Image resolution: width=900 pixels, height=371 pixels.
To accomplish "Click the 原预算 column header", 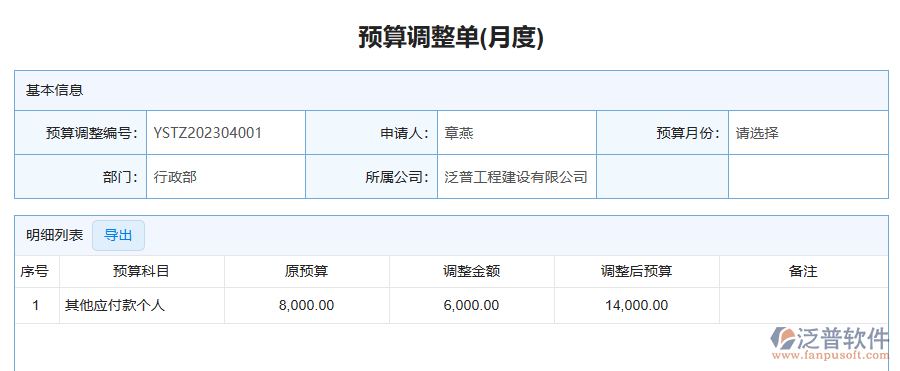I will 307,272.
